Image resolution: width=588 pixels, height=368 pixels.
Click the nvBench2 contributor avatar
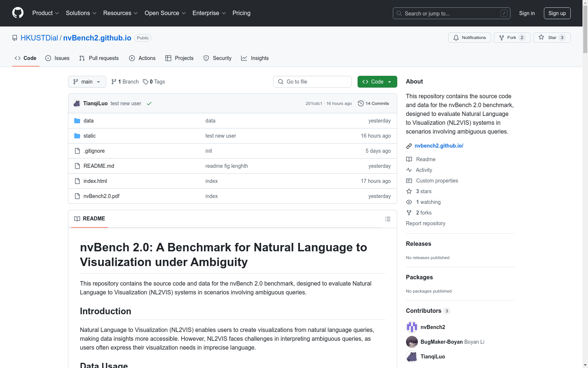[x=412, y=327]
